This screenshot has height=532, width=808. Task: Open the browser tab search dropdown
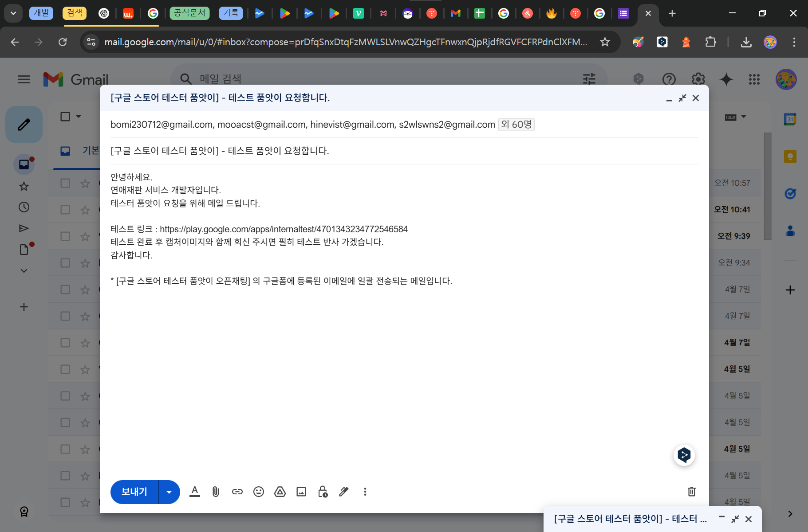pos(13,13)
